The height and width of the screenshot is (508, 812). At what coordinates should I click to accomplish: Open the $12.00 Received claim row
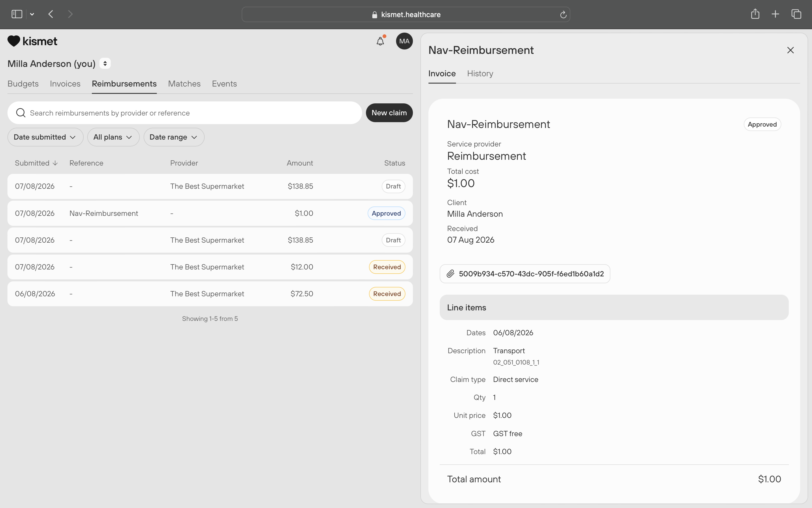210,267
